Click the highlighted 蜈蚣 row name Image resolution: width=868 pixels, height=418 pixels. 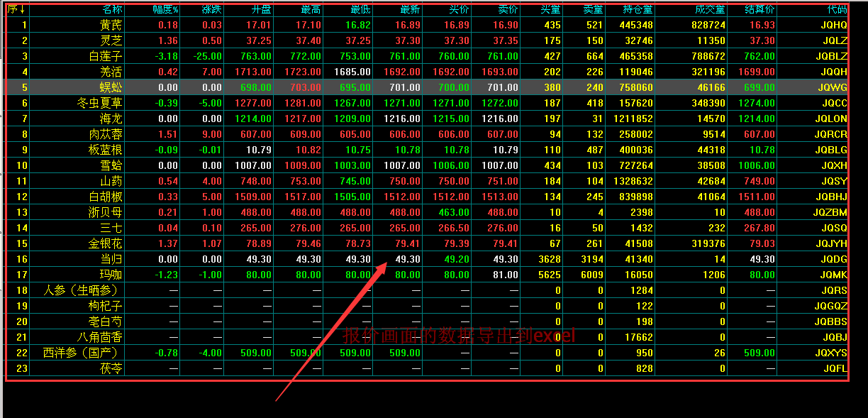[111, 87]
